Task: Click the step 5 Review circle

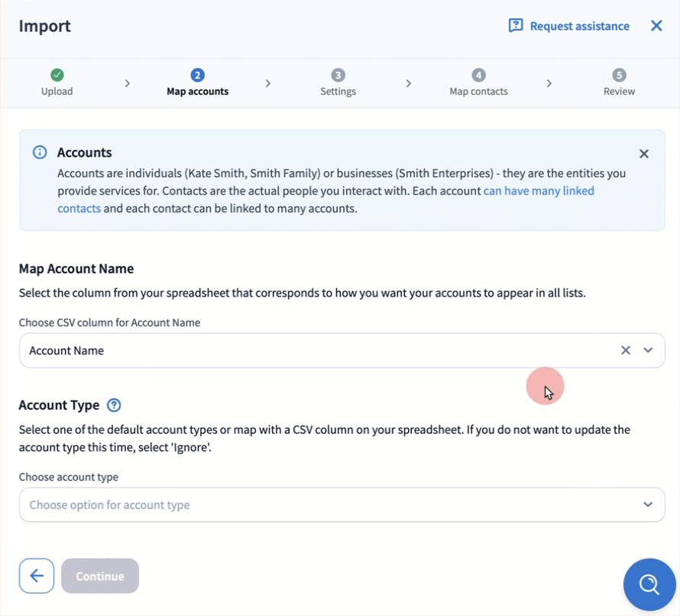Action: [619, 75]
